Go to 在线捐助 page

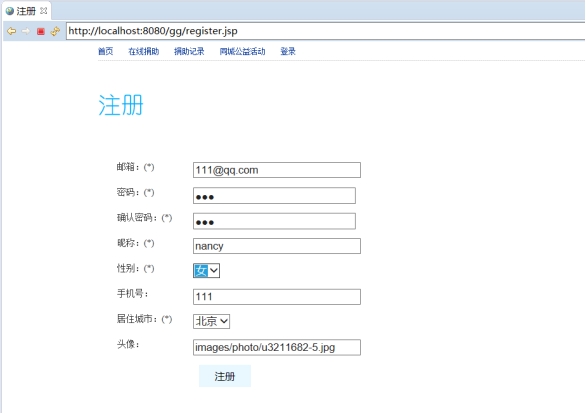[x=144, y=51]
